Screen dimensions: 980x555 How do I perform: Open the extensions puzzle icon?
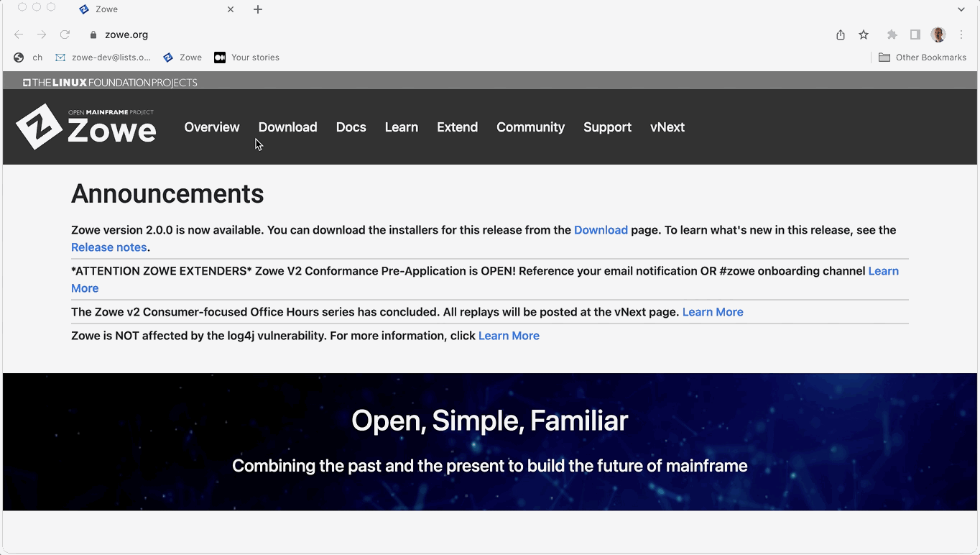892,35
